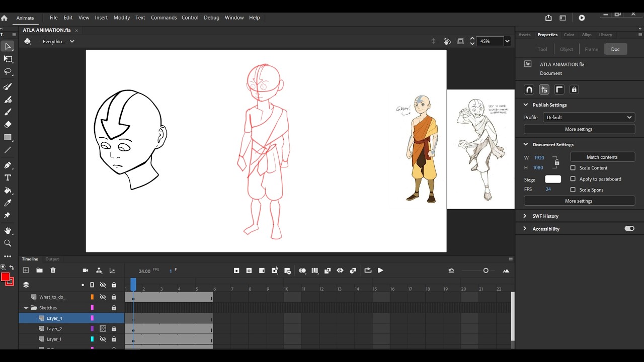This screenshot has height=362, width=644.
Task: Click the Home icon
Action: (x=4, y=18)
